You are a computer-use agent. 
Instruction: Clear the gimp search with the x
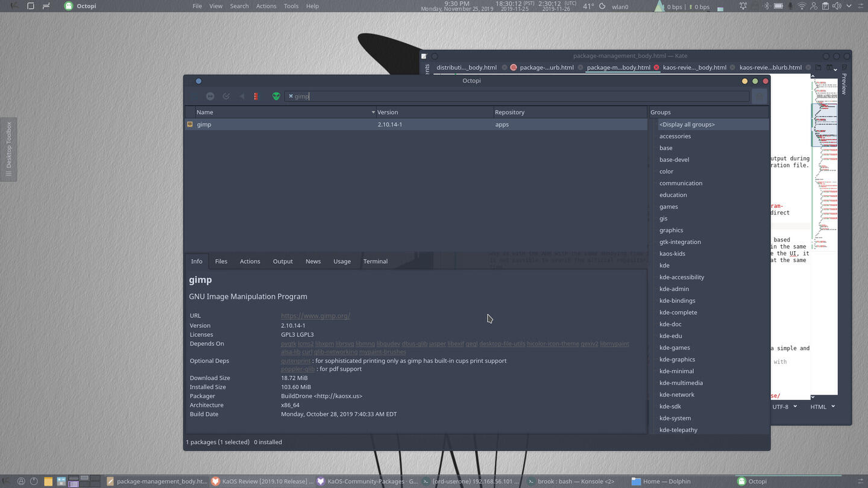point(291,96)
